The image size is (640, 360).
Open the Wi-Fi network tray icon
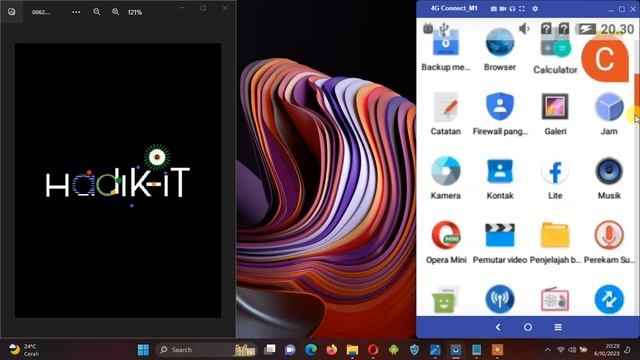(x=561, y=350)
